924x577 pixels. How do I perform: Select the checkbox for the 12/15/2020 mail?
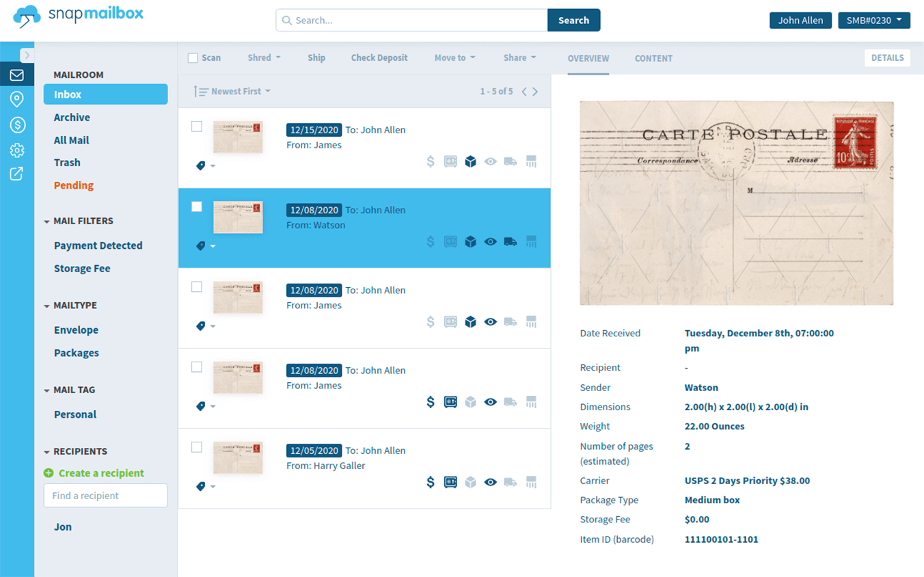[x=197, y=126]
